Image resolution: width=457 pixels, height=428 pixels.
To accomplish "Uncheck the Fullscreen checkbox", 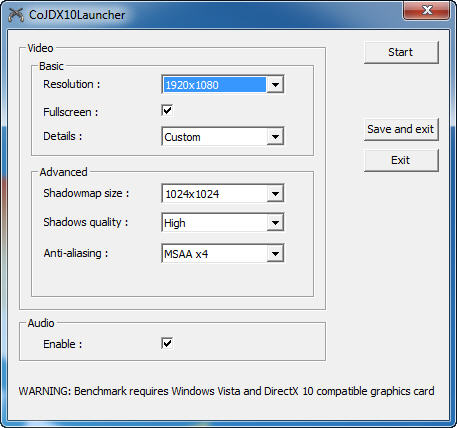I will [x=167, y=110].
